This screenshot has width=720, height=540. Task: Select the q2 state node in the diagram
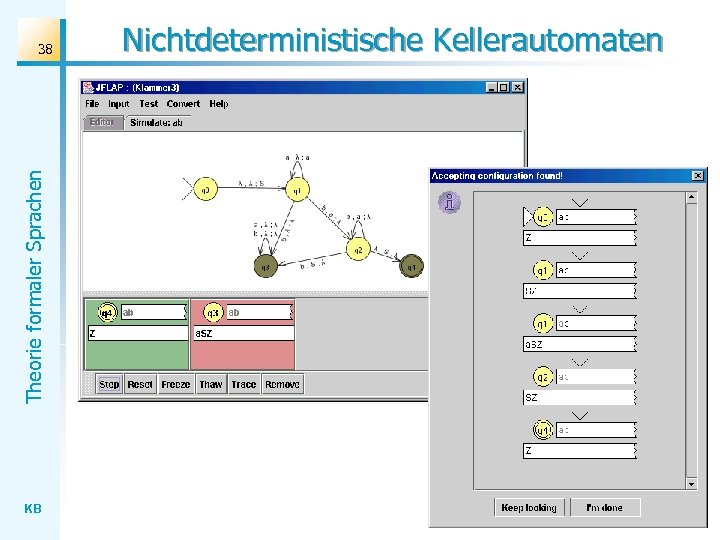point(358,249)
